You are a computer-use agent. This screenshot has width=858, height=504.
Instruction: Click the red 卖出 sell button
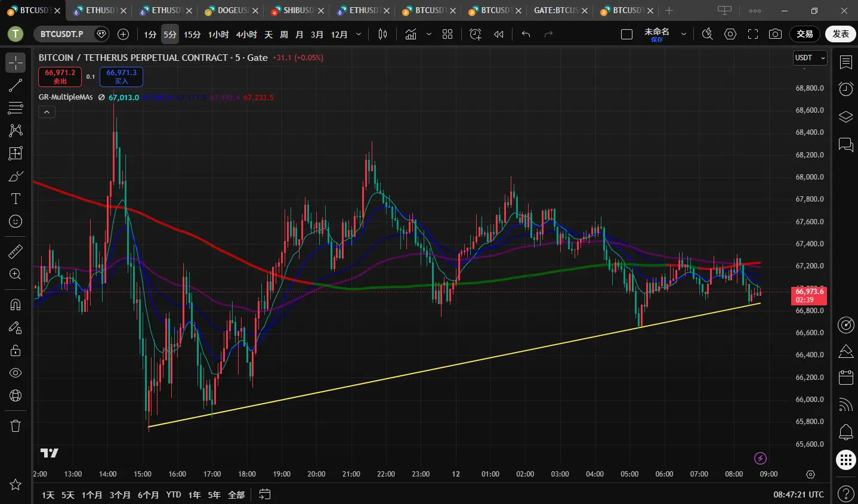pos(60,77)
